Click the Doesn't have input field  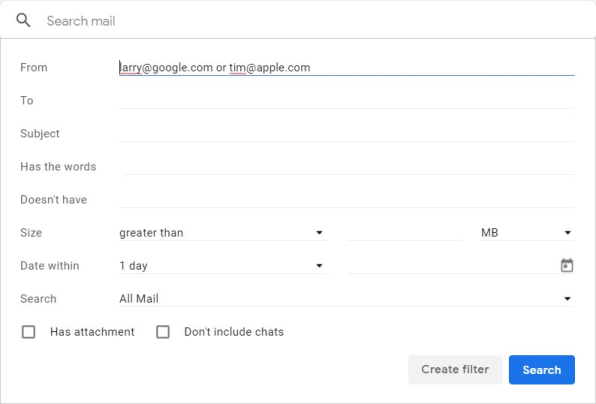[x=347, y=200]
